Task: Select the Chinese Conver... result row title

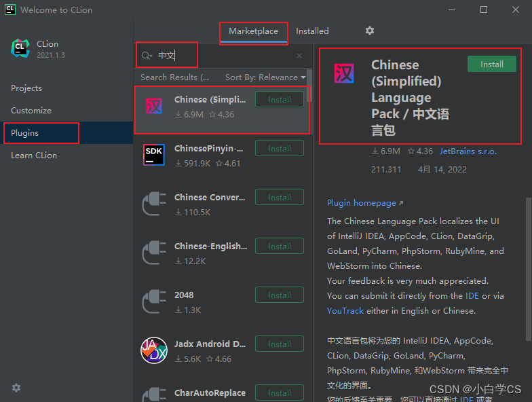Action: click(x=210, y=198)
